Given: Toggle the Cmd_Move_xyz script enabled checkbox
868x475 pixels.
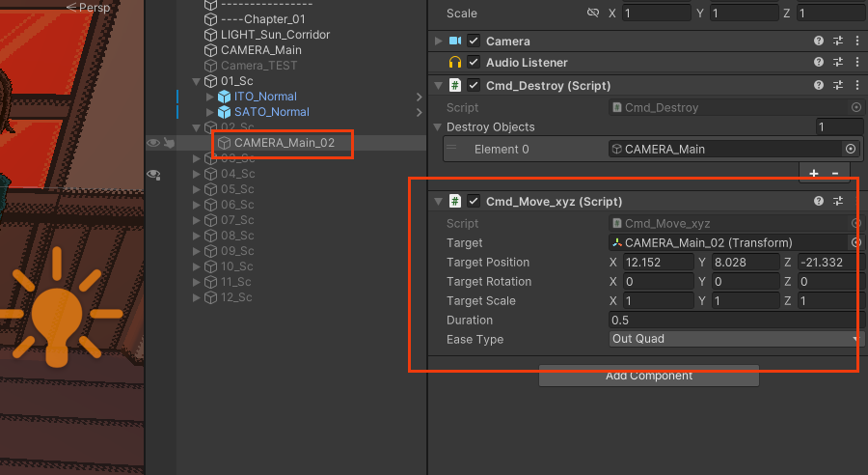Looking at the screenshot, I should coord(474,202).
